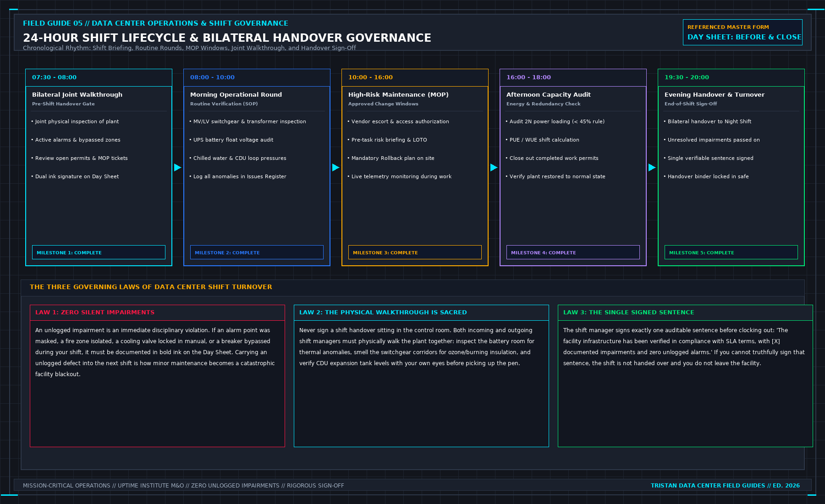Click MILESTONE 5: COMPLETE badge
This screenshot has height=504, width=825.
pyautogui.click(x=731, y=252)
